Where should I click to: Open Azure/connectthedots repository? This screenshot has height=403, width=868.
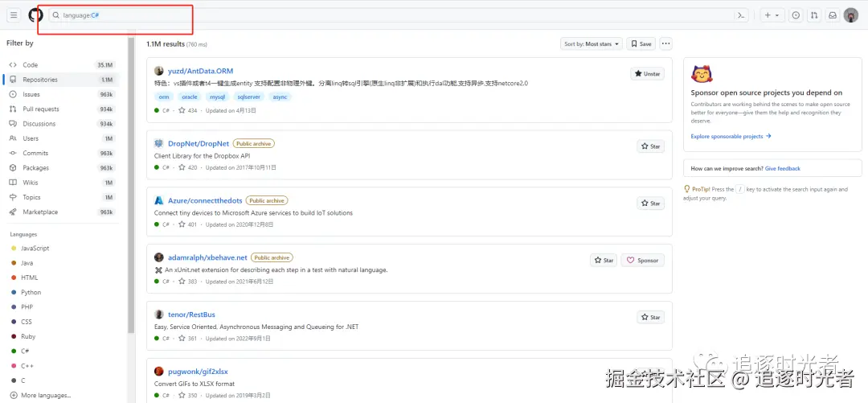pos(205,200)
